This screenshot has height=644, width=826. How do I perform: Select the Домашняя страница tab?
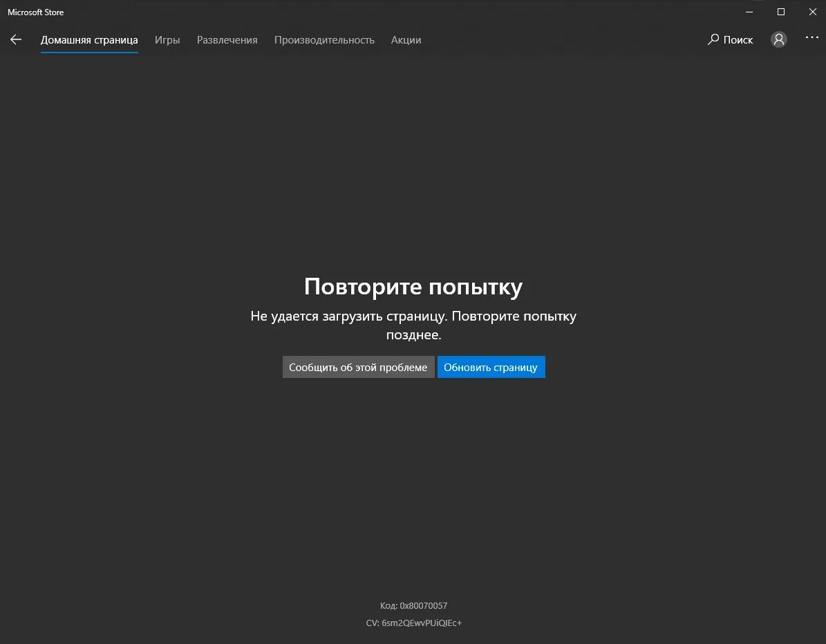(x=89, y=40)
